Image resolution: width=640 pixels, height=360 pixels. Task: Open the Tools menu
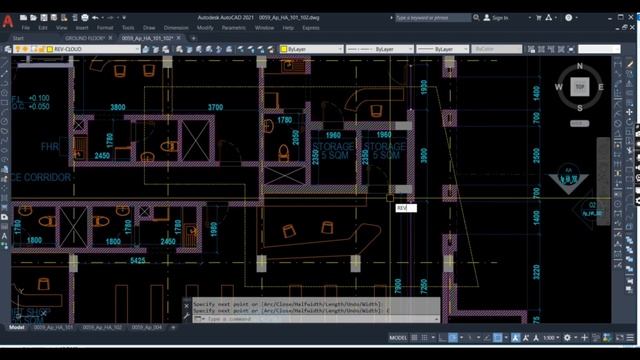pyautogui.click(x=128, y=28)
